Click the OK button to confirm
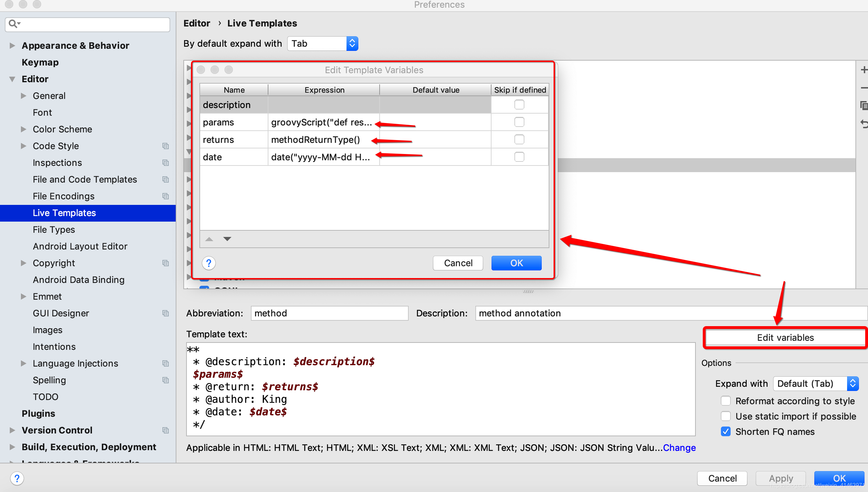 (516, 263)
